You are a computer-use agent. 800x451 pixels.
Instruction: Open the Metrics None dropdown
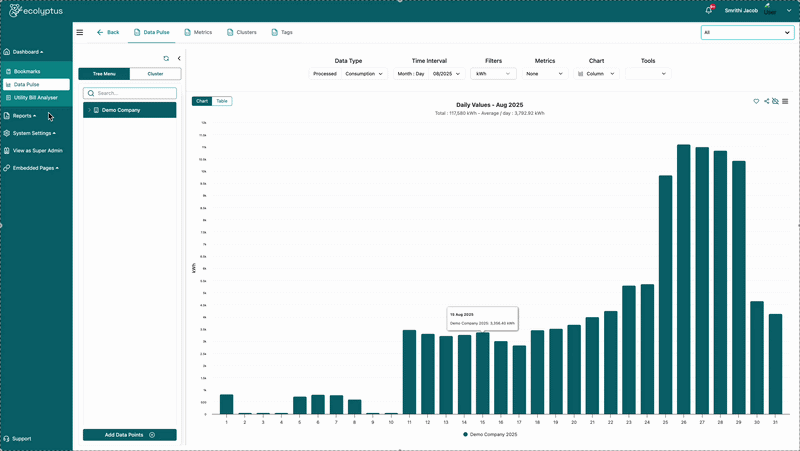tap(545, 74)
